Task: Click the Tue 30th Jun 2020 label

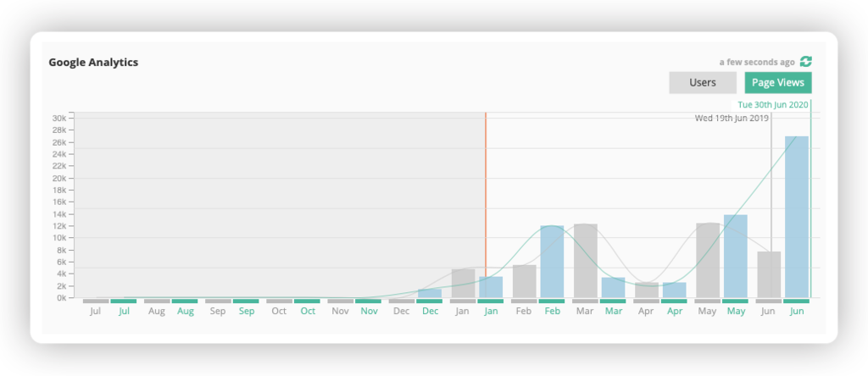Action: (x=773, y=105)
